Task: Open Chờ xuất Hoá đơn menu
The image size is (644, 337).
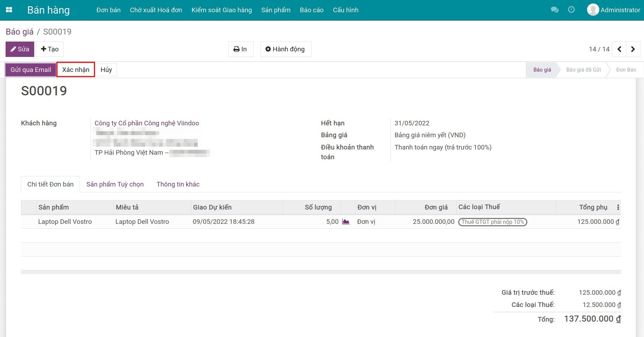Action: click(x=156, y=10)
